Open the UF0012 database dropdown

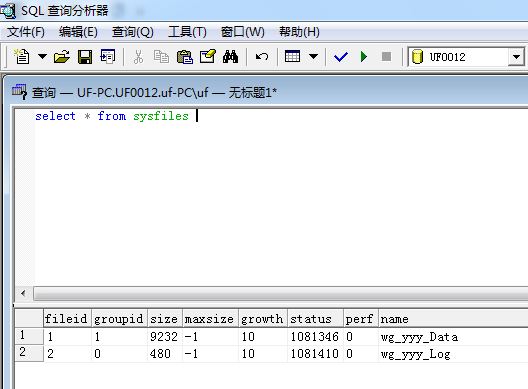pyautogui.click(x=516, y=57)
